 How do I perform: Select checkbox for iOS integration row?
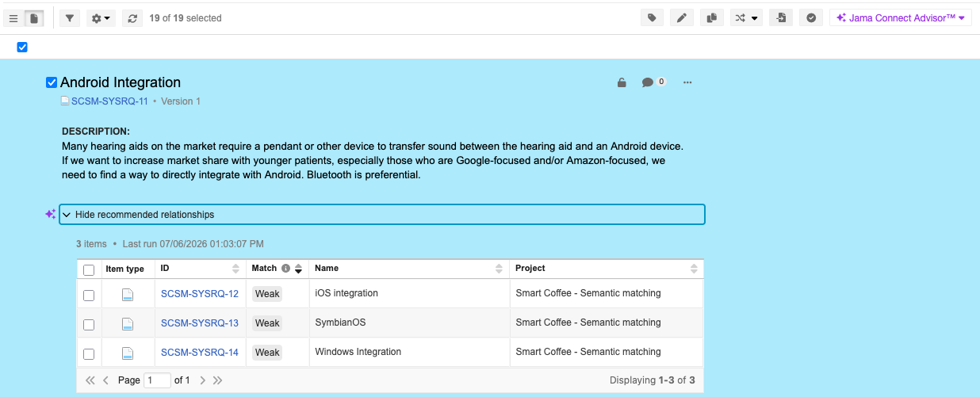(89, 295)
